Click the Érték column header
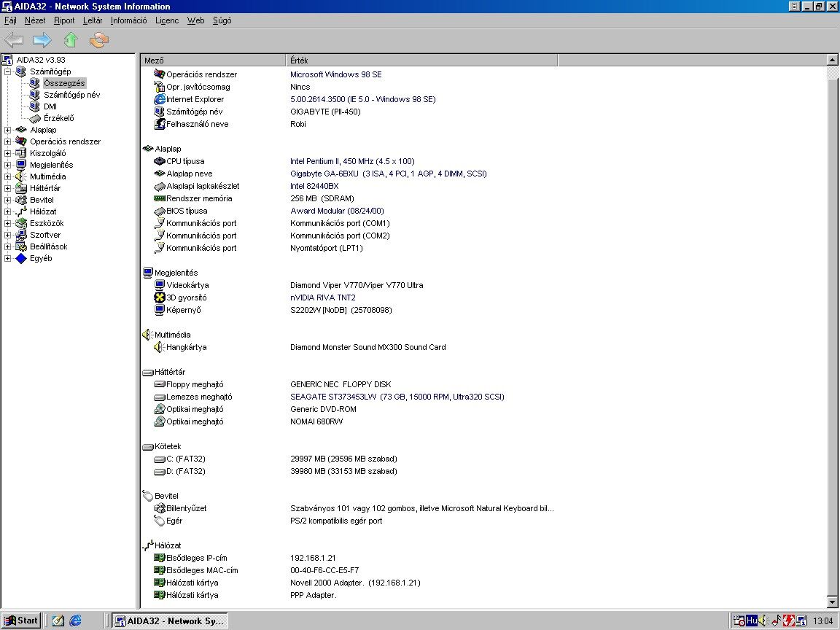 (x=421, y=61)
